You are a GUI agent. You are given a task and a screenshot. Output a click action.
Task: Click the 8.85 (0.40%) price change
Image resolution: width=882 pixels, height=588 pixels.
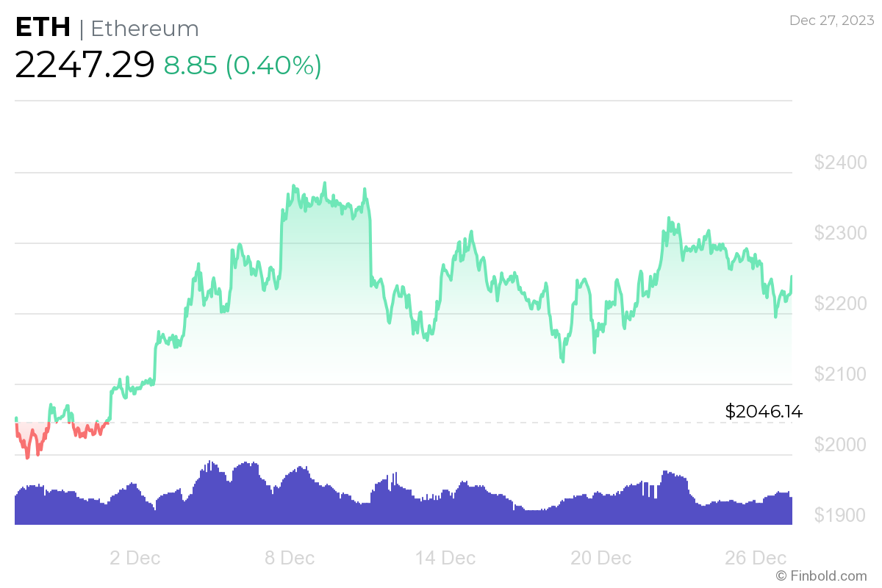click(243, 65)
